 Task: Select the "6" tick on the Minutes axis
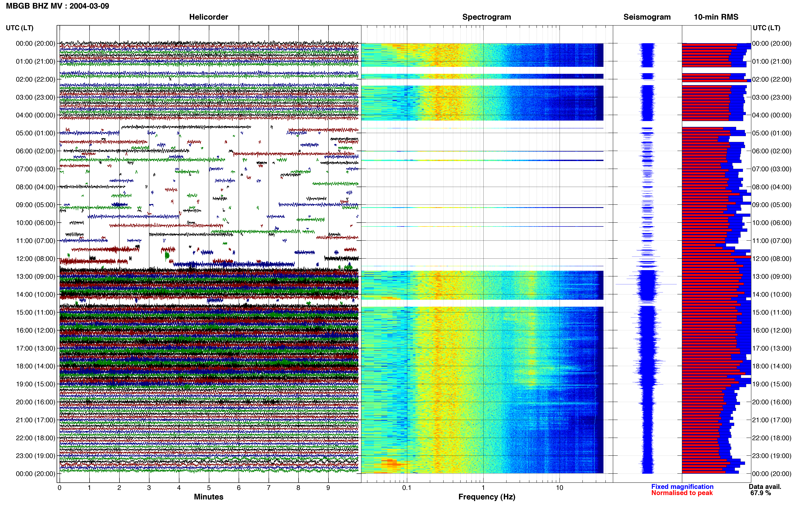(239, 487)
